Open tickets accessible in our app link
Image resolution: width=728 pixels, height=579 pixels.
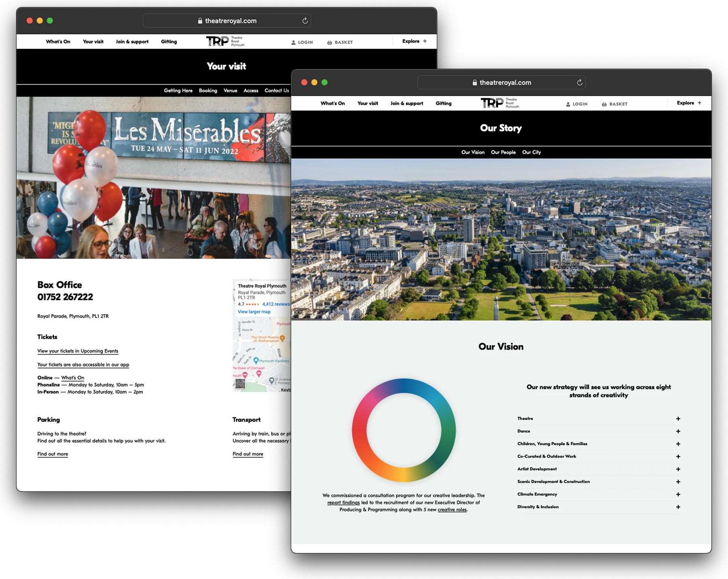pos(83,365)
